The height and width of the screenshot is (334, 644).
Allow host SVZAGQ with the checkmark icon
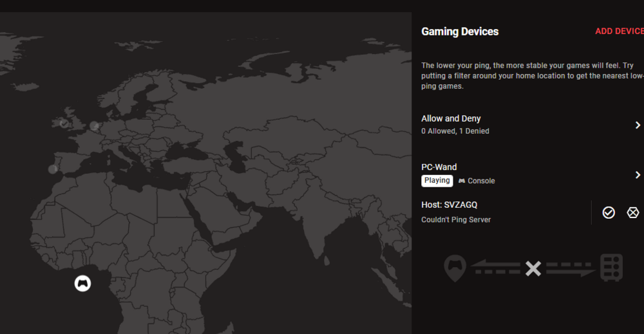click(609, 212)
